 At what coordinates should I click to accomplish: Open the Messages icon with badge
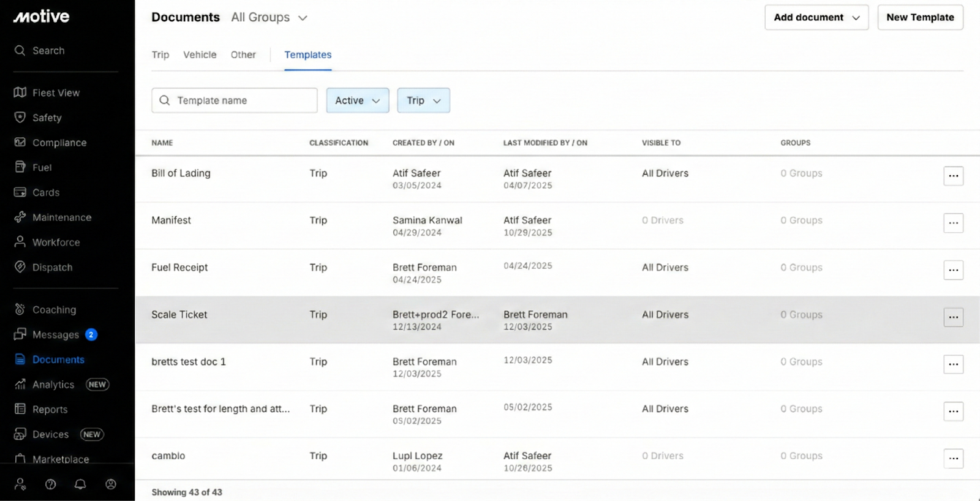click(x=20, y=334)
